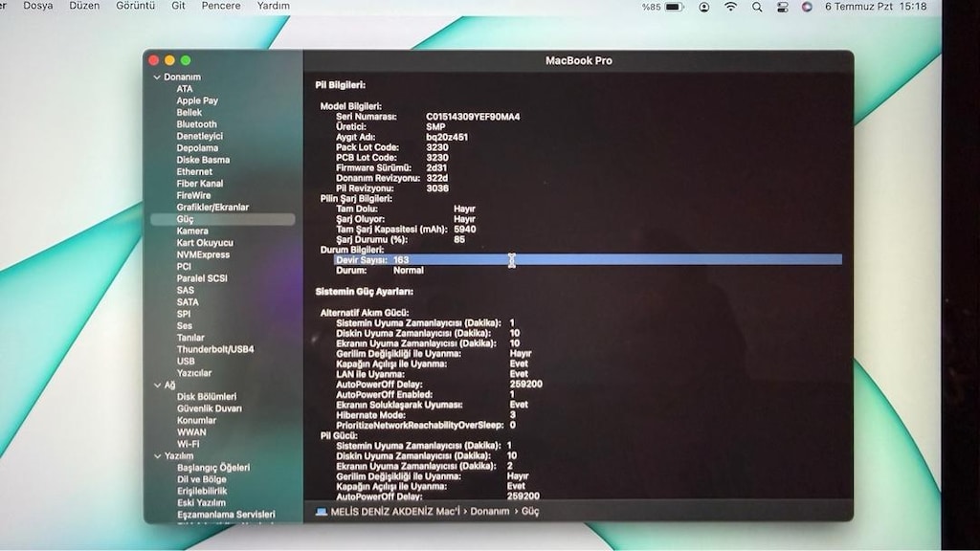Select SPI in the sidebar
The image size is (980, 551).
[183, 314]
